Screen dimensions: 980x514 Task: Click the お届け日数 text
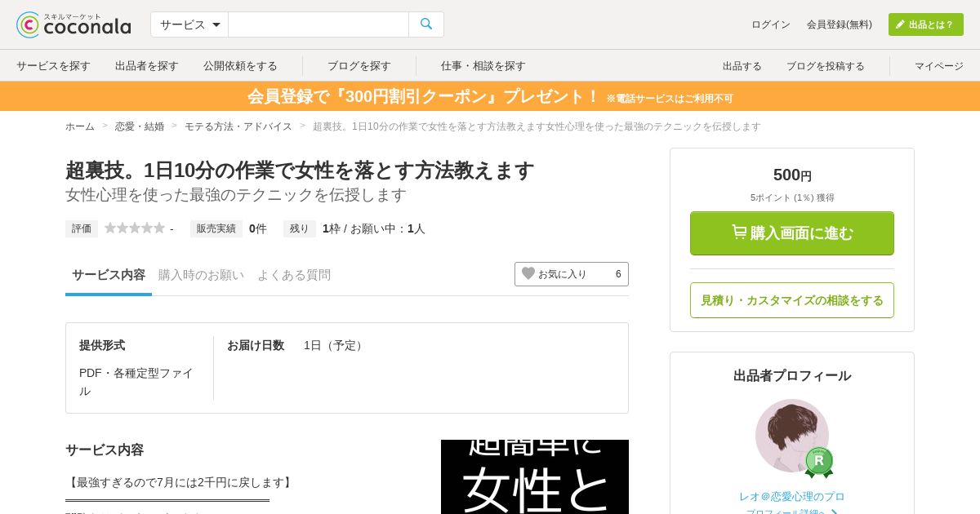coord(256,345)
